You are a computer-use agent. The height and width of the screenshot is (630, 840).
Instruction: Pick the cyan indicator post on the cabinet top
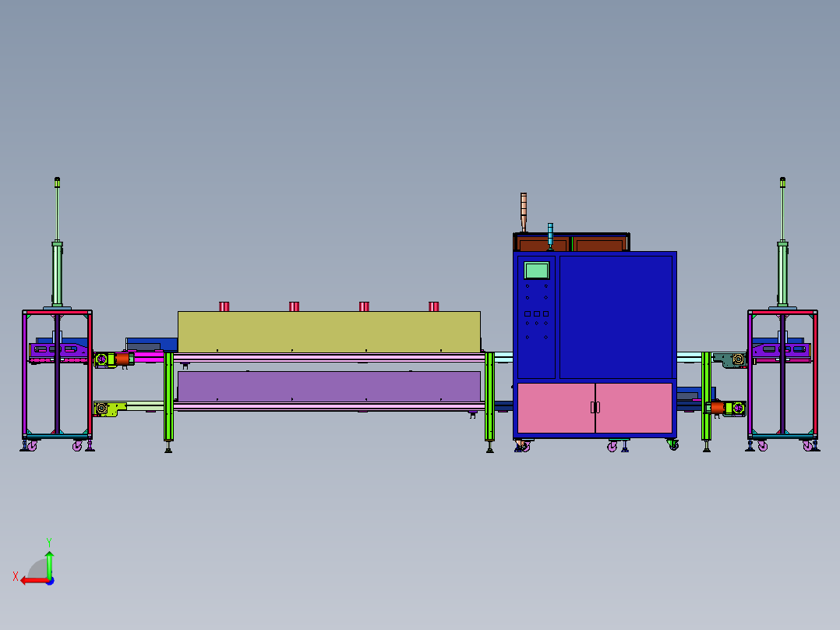click(550, 236)
